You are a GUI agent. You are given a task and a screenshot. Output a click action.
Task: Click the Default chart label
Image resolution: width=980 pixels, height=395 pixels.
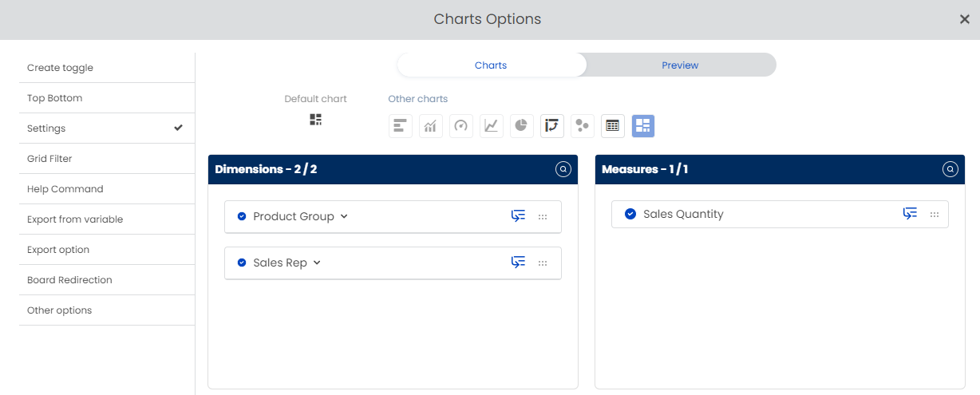point(316,99)
